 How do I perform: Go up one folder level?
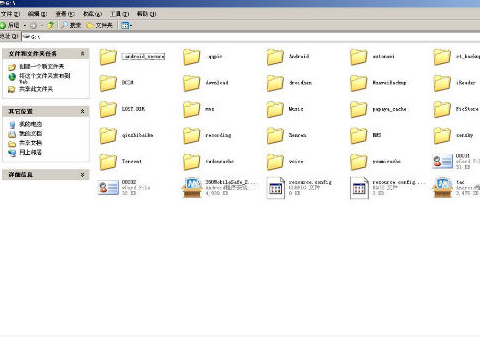pyautogui.click(x=51, y=25)
